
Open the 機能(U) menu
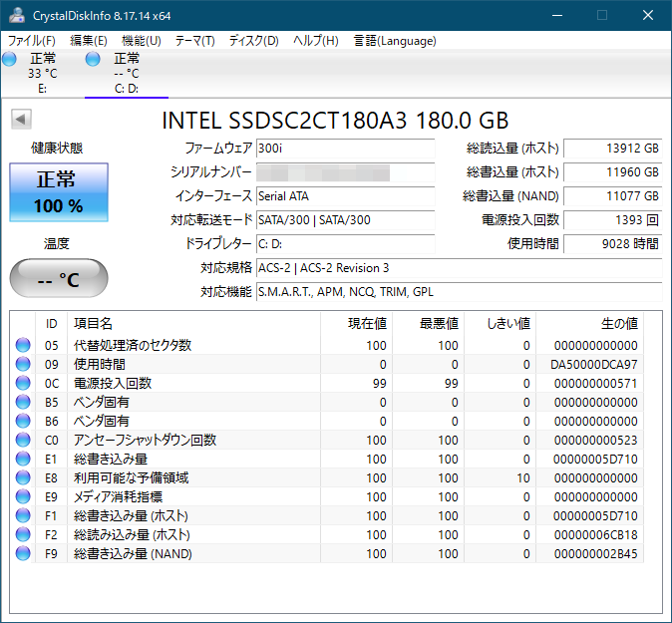[142, 41]
